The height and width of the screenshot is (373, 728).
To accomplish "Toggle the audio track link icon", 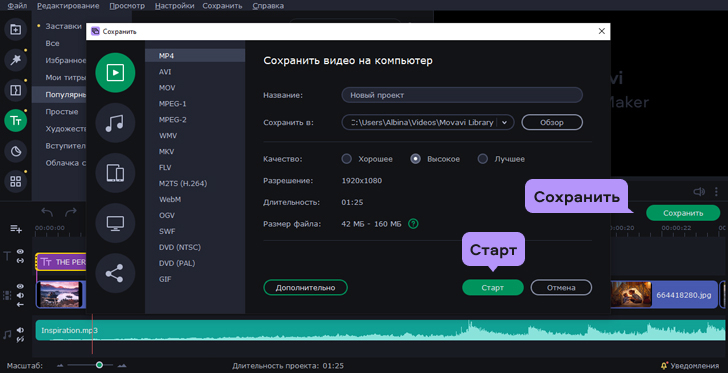I will [x=20, y=340].
